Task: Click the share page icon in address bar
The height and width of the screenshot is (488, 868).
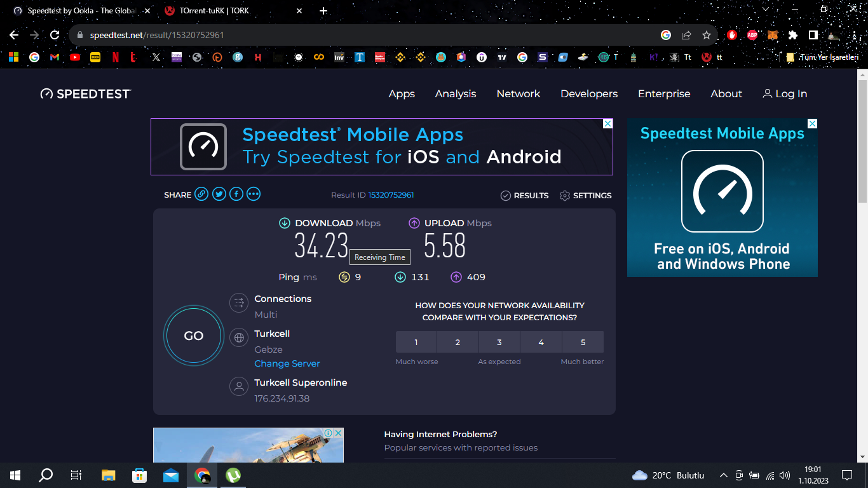Action: (x=686, y=35)
